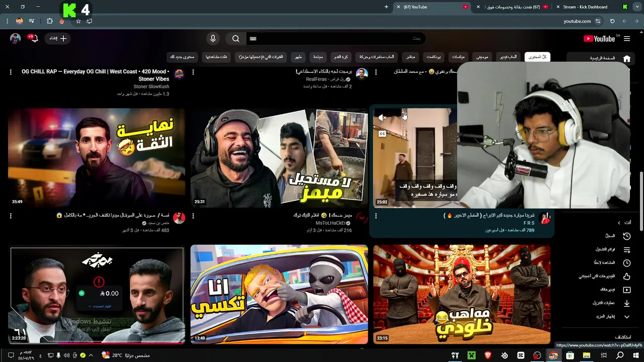Open Liked videos in the sidebar
Viewport: 644px width, 362px height.
(x=604, y=276)
